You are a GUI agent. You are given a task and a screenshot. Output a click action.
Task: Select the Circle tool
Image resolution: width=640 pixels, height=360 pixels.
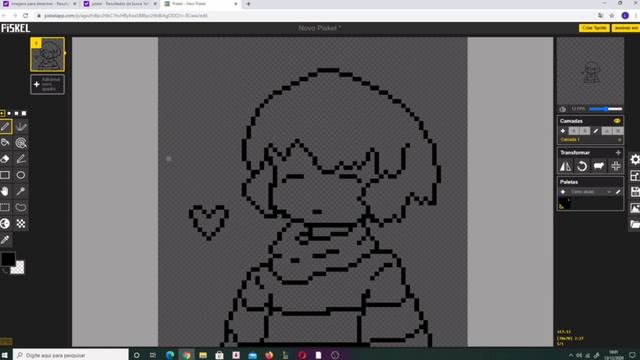coord(21,175)
